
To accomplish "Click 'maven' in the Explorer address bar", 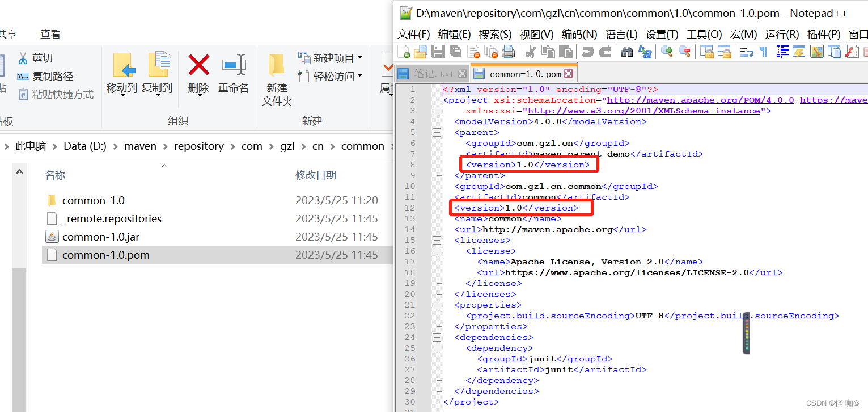I will click(x=140, y=146).
